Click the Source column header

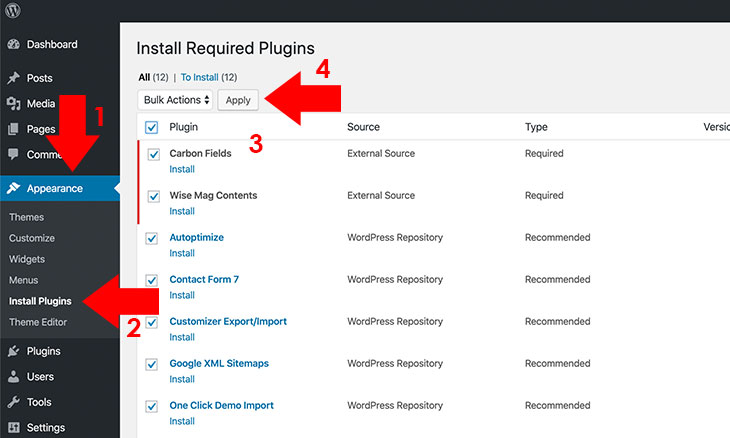pyautogui.click(x=363, y=127)
